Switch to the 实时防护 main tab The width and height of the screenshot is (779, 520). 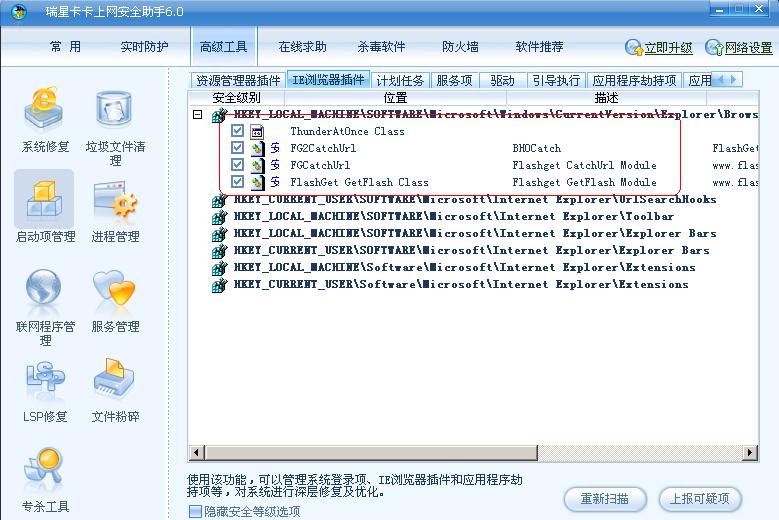pos(144,47)
